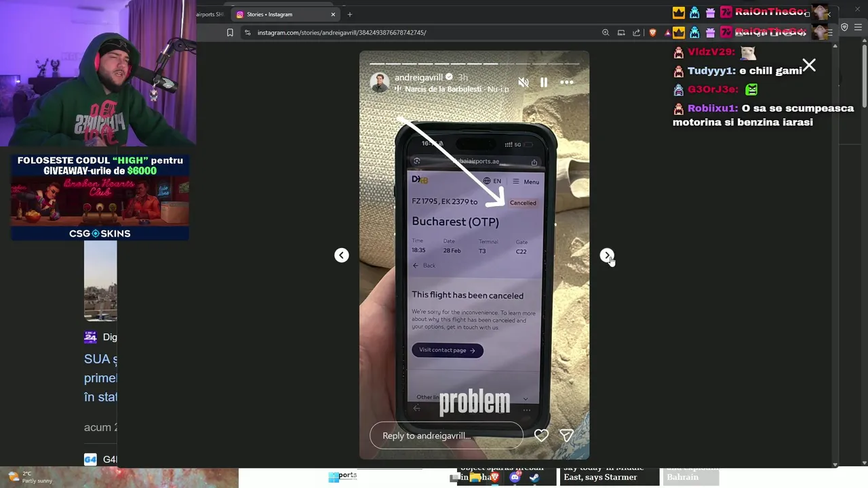The height and width of the screenshot is (488, 868).
Task: Open the andreigavrill profile avatar
Action: pos(379,83)
